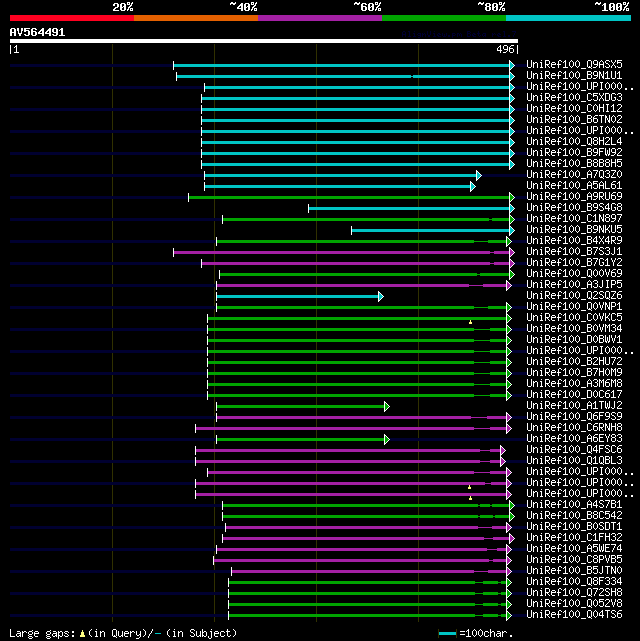Screen dimensions: 640x641
Task: Select the UniRef100_A1TWJ2 label
Action: (x=574, y=406)
